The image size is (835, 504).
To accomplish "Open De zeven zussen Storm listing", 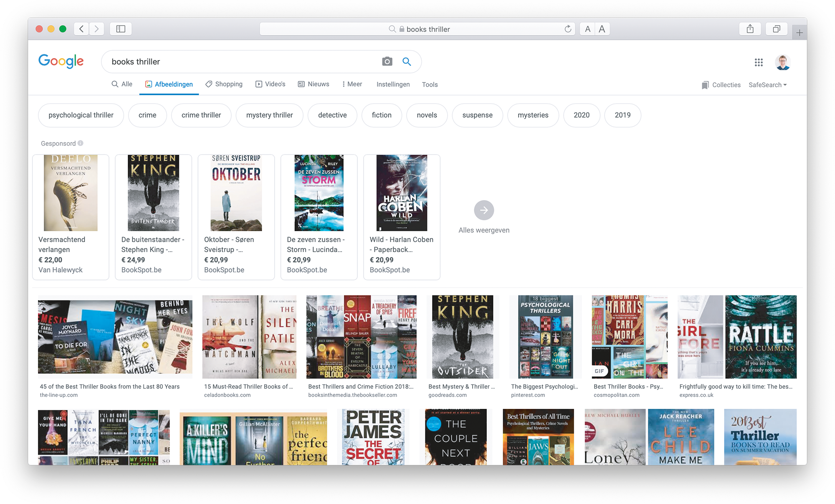I will pos(319,217).
